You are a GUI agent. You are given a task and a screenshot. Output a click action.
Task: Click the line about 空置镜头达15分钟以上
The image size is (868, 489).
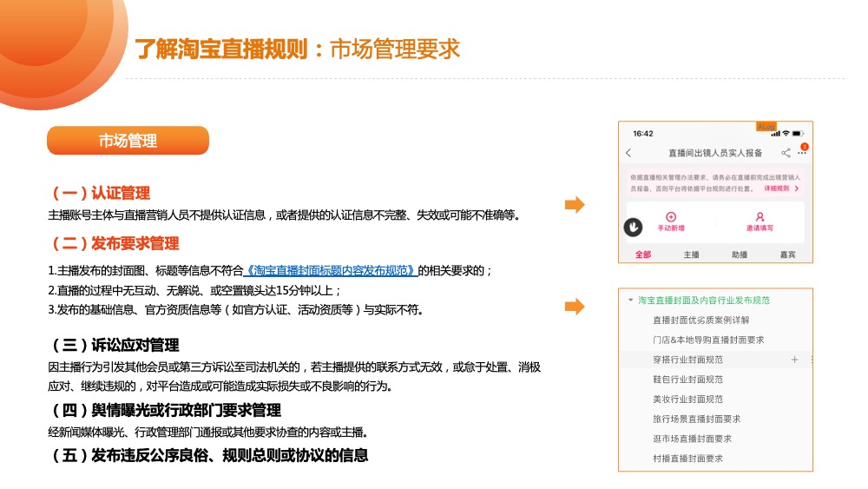pos(194,290)
